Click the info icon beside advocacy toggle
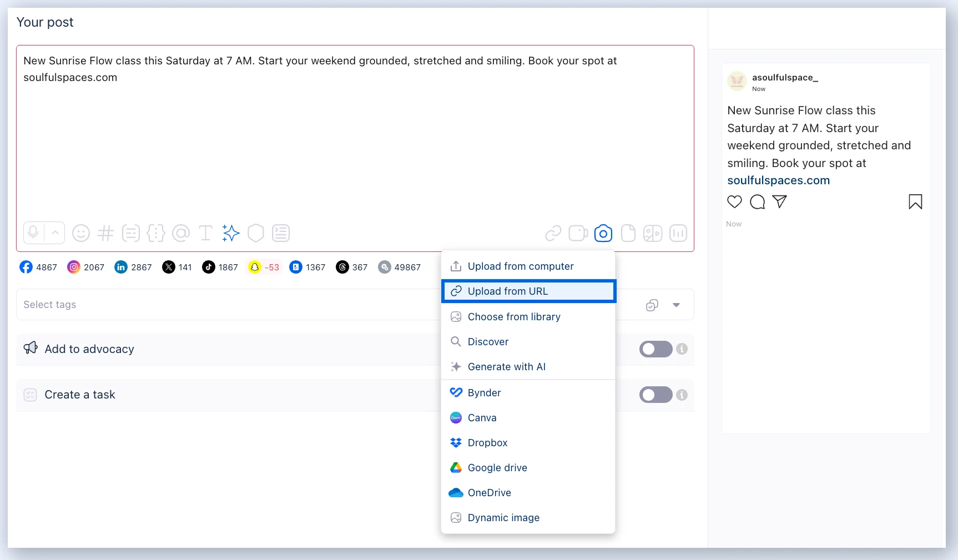 coord(682,349)
